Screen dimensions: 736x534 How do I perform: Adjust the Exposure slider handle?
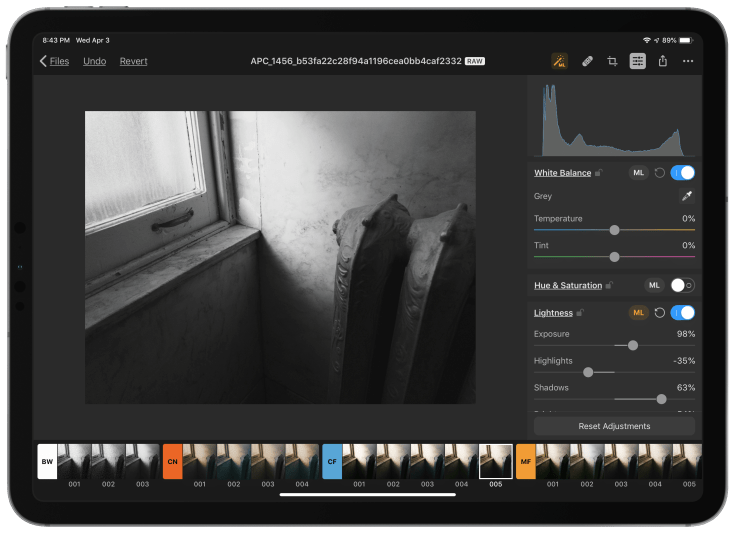point(633,345)
